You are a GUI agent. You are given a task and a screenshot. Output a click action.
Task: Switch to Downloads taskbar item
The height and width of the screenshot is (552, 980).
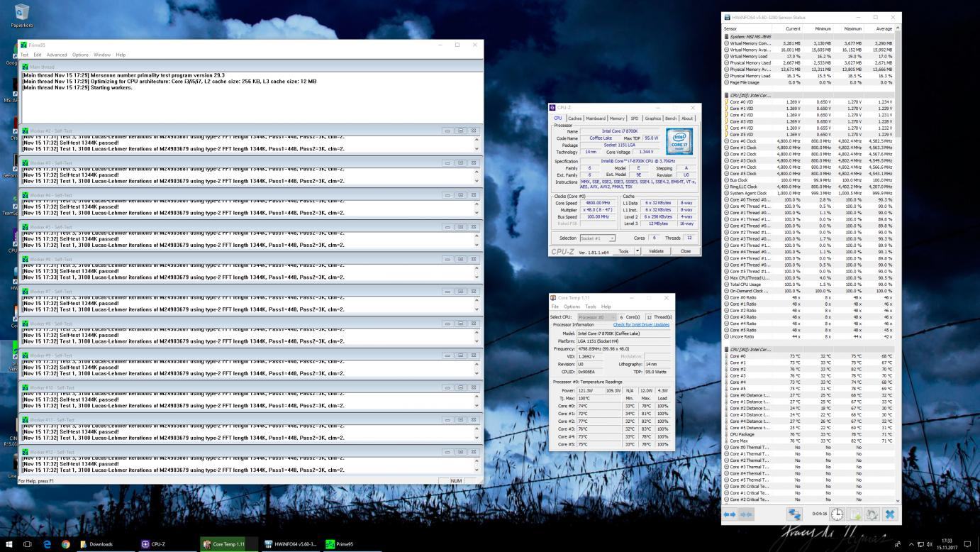pos(96,544)
